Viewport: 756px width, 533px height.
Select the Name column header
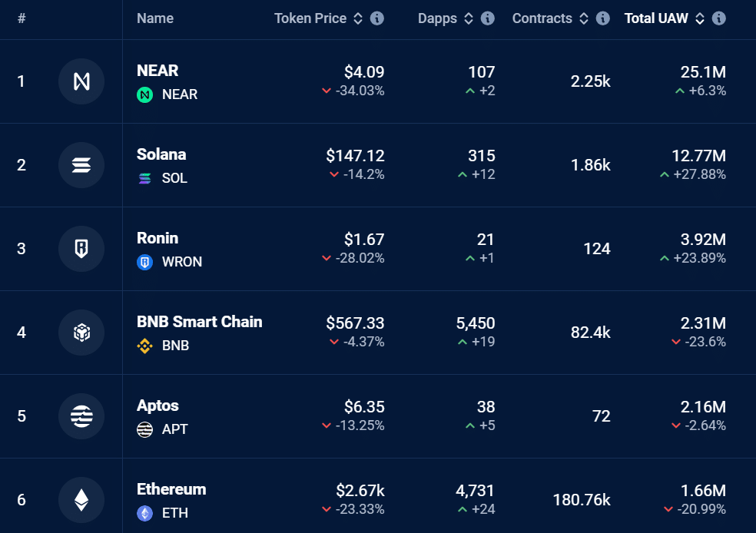[154, 18]
